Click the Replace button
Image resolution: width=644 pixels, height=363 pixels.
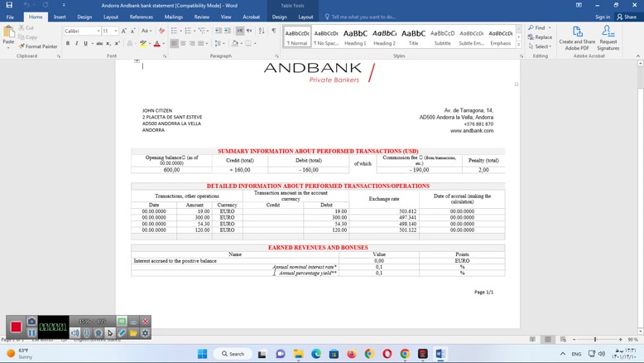click(x=541, y=37)
